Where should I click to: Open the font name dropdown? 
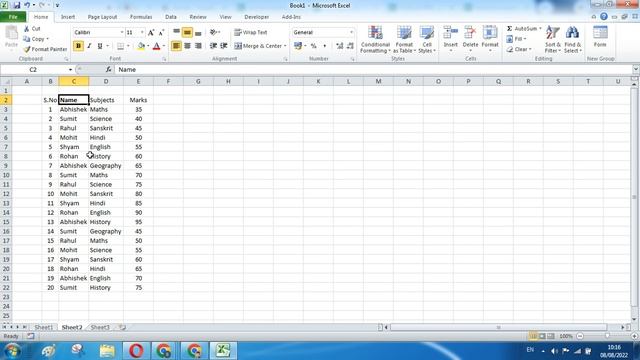(x=122, y=32)
